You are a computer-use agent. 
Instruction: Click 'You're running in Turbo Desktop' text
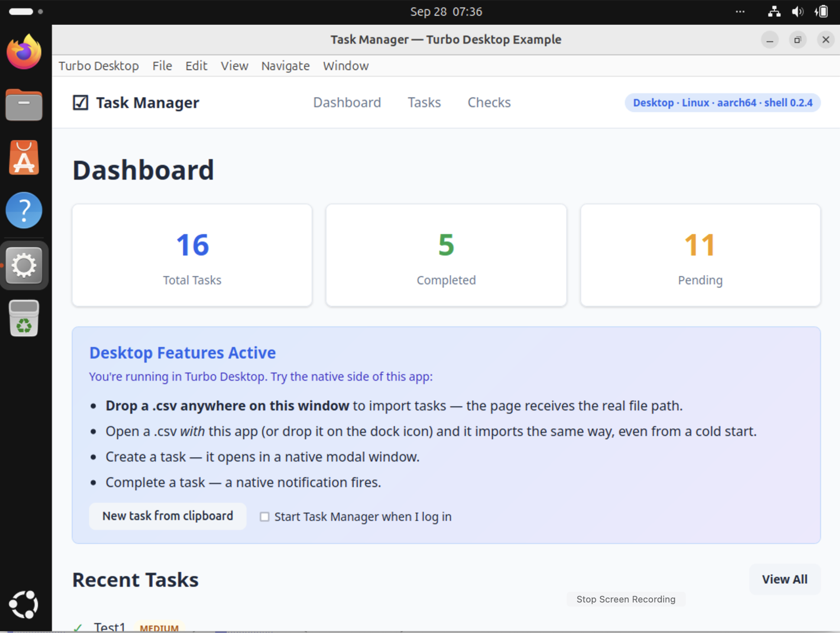point(261,377)
